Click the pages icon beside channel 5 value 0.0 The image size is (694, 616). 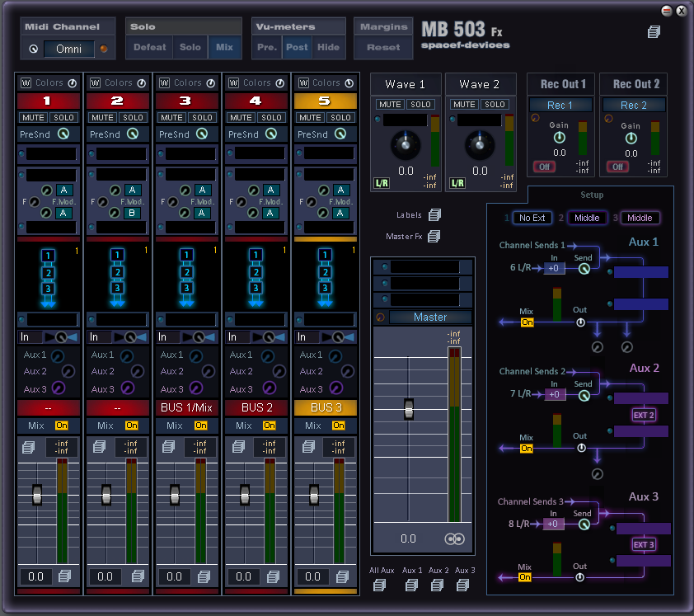[x=343, y=576]
